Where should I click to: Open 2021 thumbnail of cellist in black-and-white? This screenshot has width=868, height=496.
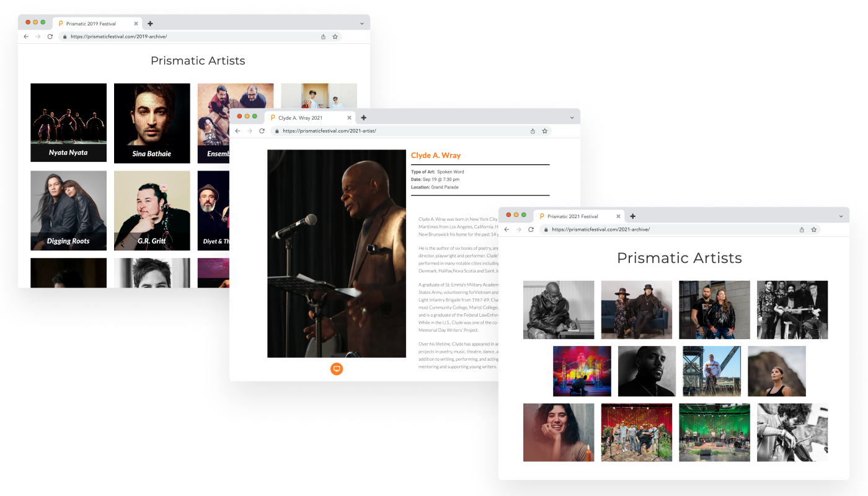click(792, 433)
